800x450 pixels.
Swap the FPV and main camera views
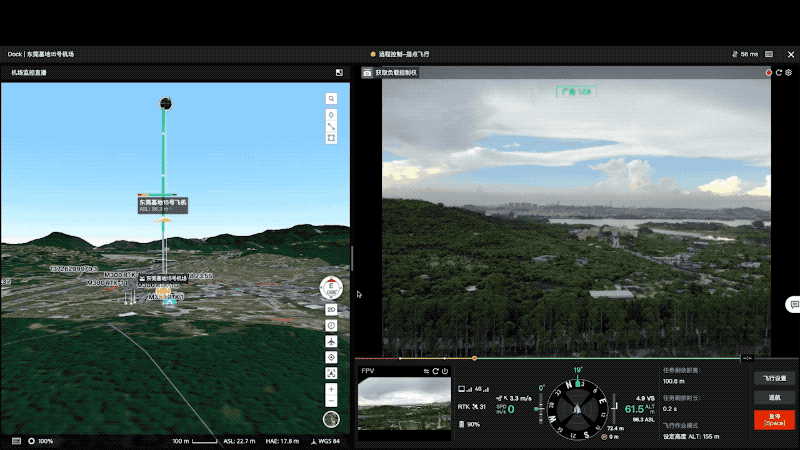[x=426, y=371]
